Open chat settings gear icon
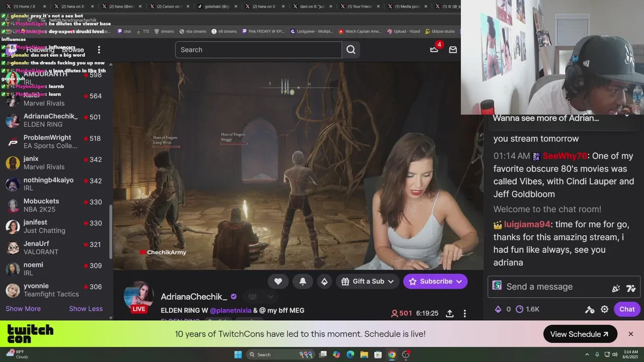This screenshot has height=362, width=644. click(x=605, y=309)
